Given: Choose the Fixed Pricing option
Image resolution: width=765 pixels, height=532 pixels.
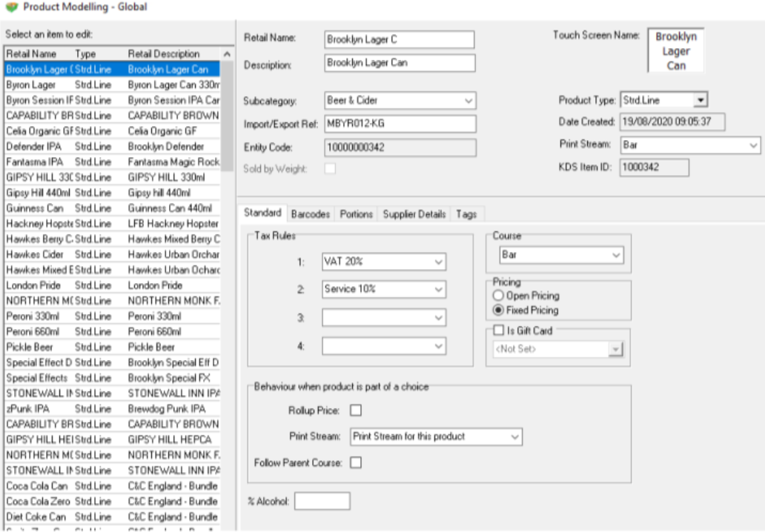Looking at the screenshot, I should [x=498, y=310].
